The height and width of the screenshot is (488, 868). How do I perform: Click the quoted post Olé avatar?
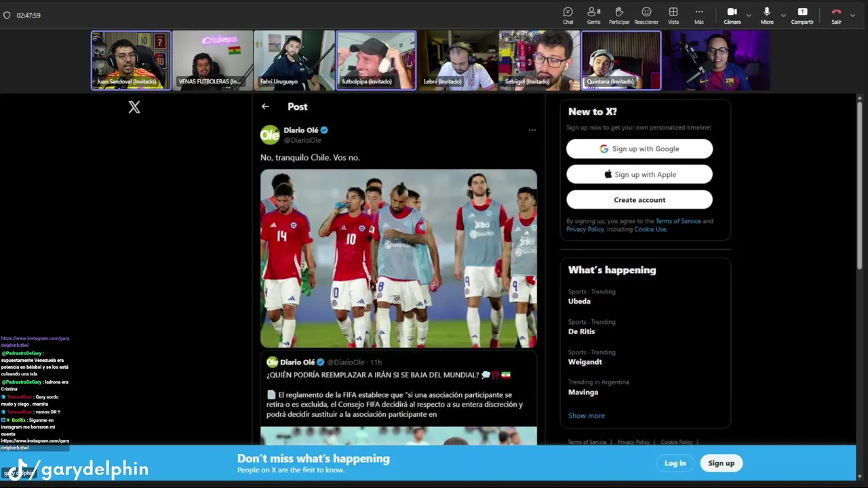[x=272, y=362]
